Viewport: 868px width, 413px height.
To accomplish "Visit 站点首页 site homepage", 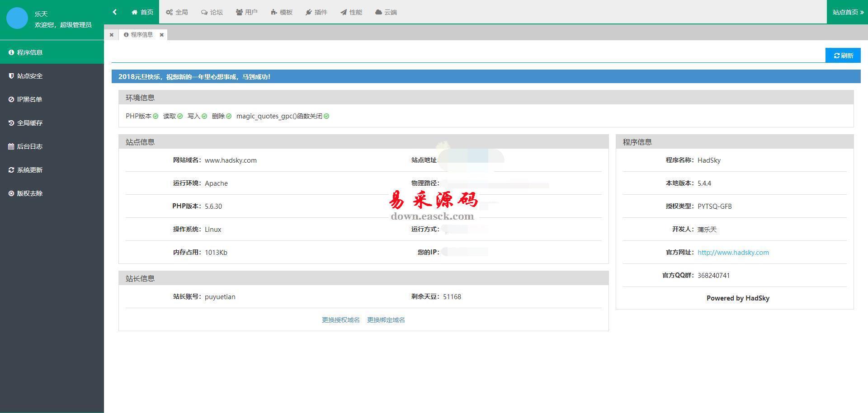I will click(x=848, y=12).
